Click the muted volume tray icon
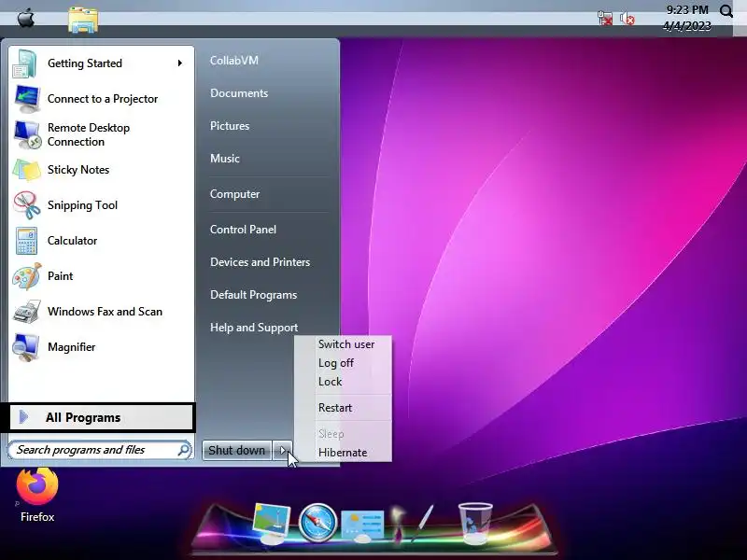 [627, 19]
